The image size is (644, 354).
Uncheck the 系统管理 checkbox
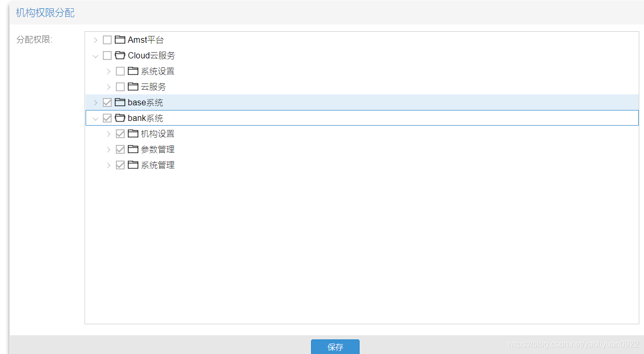120,165
